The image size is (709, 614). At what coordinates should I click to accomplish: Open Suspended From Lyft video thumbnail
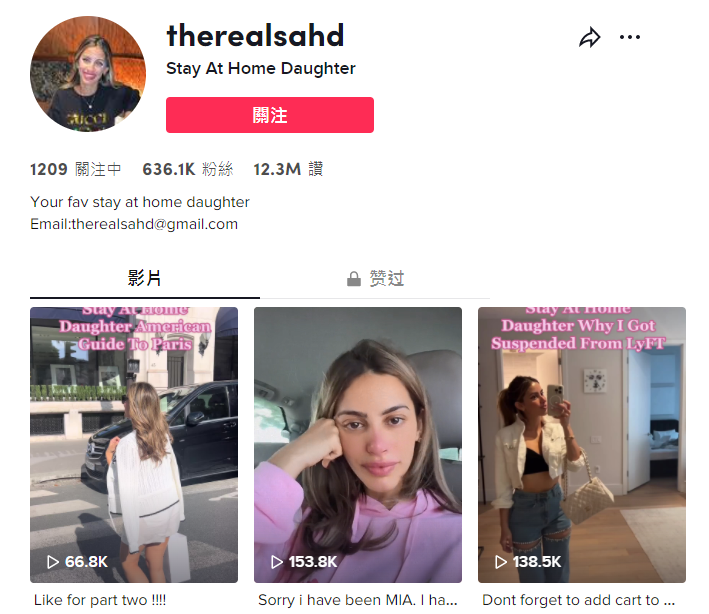pyautogui.click(x=581, y=445)
